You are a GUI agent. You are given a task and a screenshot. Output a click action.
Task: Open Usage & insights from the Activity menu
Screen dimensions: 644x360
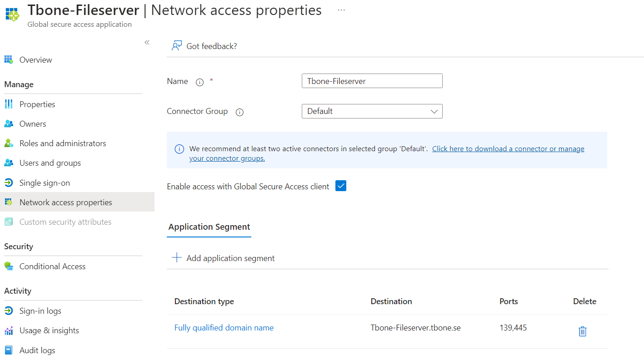(48, 330)
